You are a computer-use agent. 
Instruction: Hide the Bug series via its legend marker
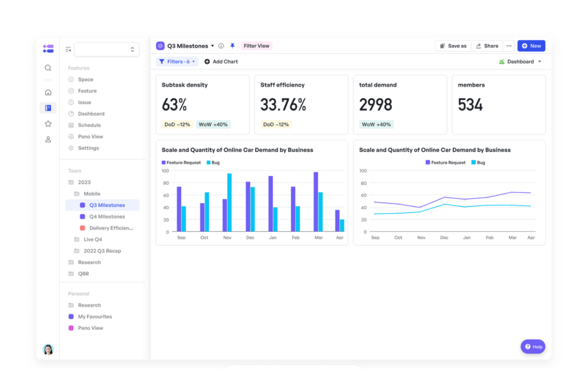point(208,162)
